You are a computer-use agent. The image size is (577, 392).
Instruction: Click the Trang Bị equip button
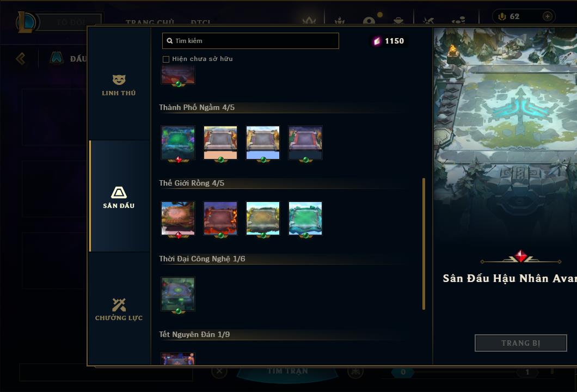(x=521, y=343)
